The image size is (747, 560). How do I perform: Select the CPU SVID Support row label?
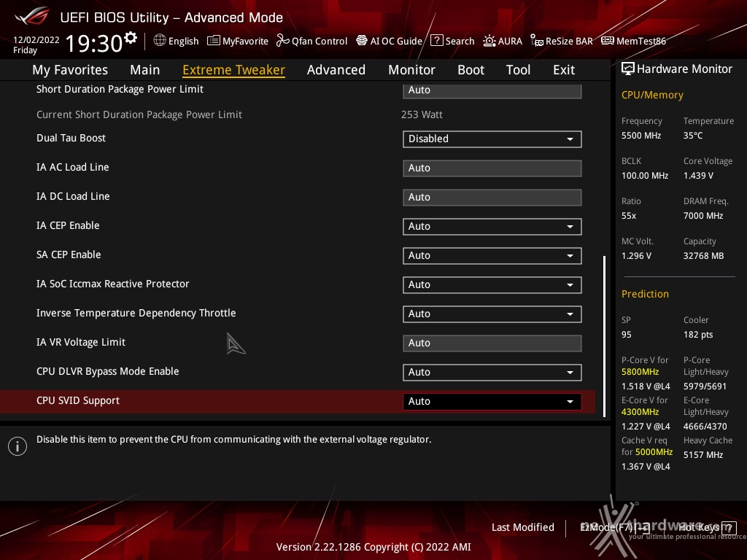[78, 400]
